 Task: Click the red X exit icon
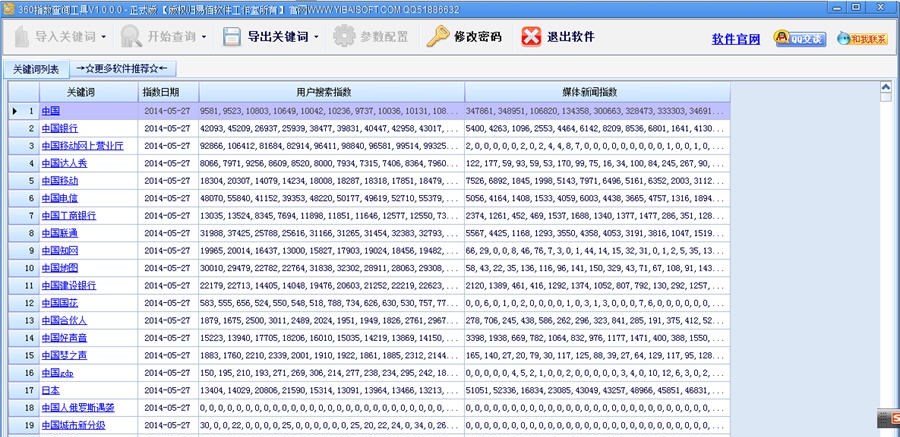[x=531, y=37]
